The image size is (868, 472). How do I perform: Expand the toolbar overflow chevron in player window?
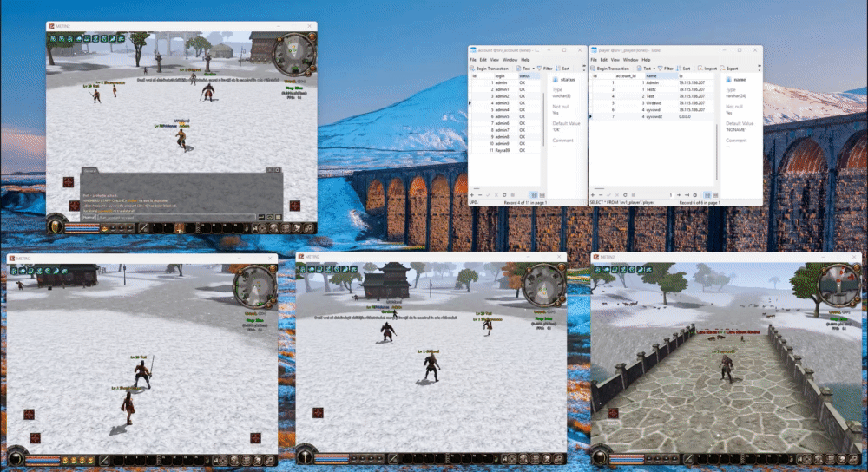759,69
